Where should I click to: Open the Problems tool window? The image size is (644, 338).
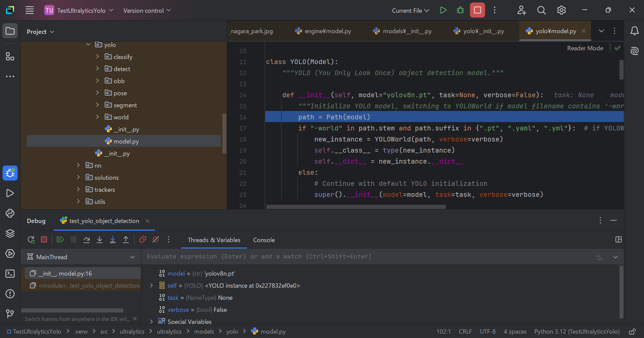[x=10, y=294]
